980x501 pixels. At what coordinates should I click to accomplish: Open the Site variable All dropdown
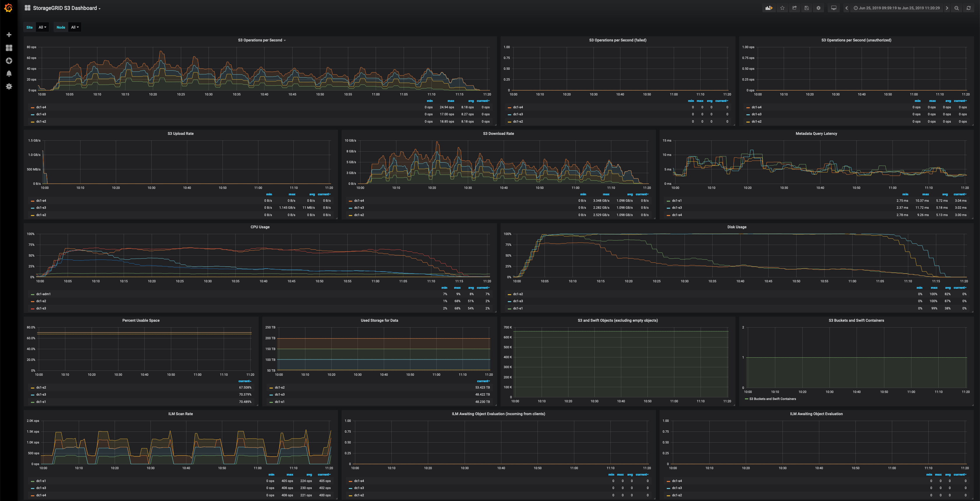point(42,27)
